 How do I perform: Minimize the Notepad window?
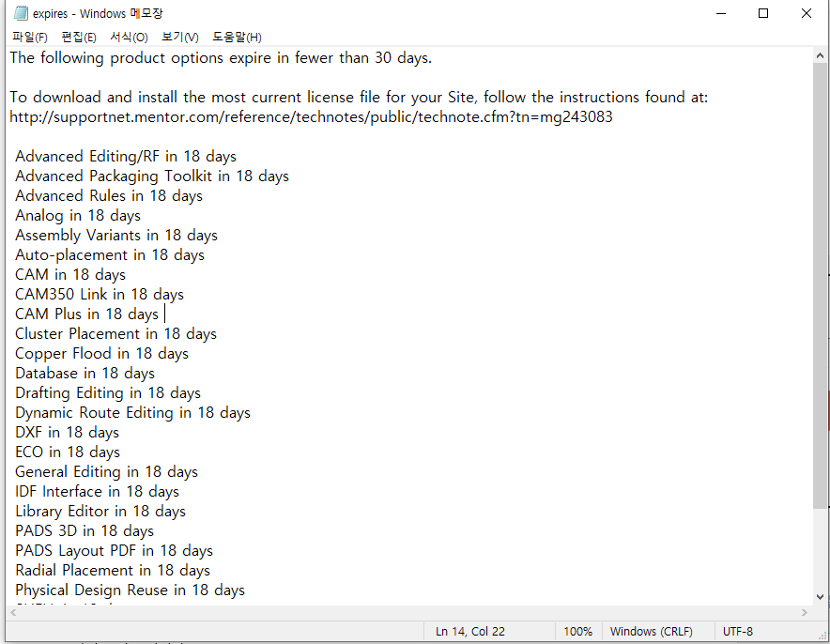(x=721, y=13)
